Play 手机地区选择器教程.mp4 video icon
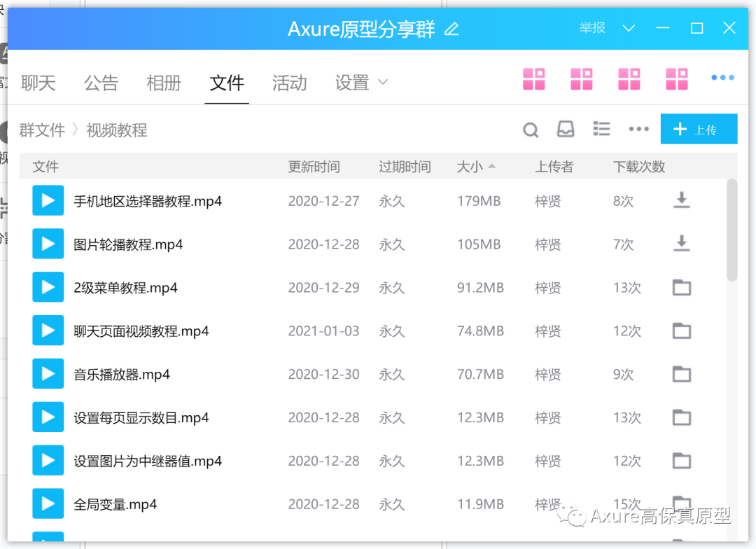The image size is (756, 549). click(x=48, y=200)
